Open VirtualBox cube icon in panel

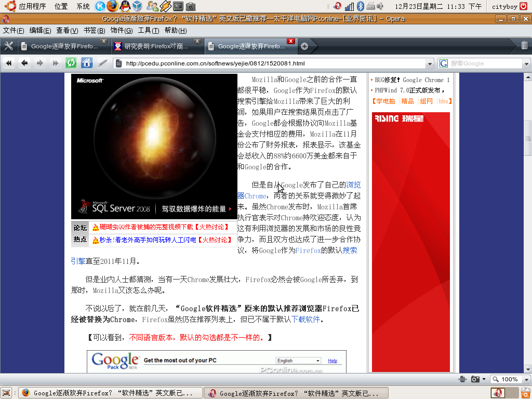click(x=137, y=6)
